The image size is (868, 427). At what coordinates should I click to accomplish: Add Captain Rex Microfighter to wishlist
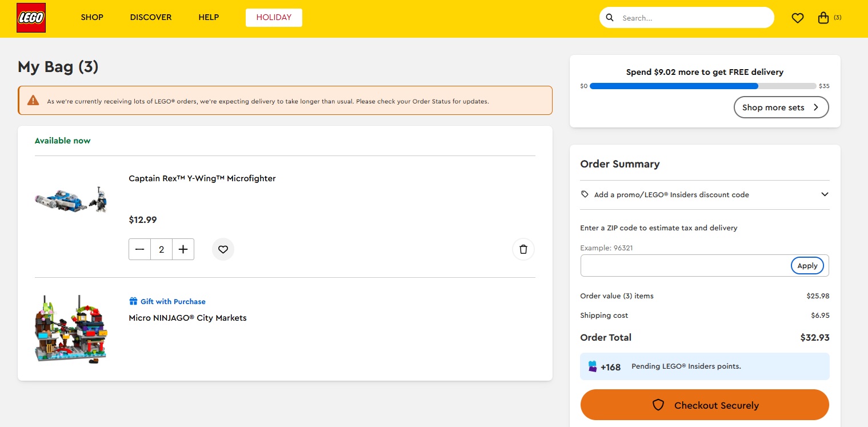tap(223, 249)
